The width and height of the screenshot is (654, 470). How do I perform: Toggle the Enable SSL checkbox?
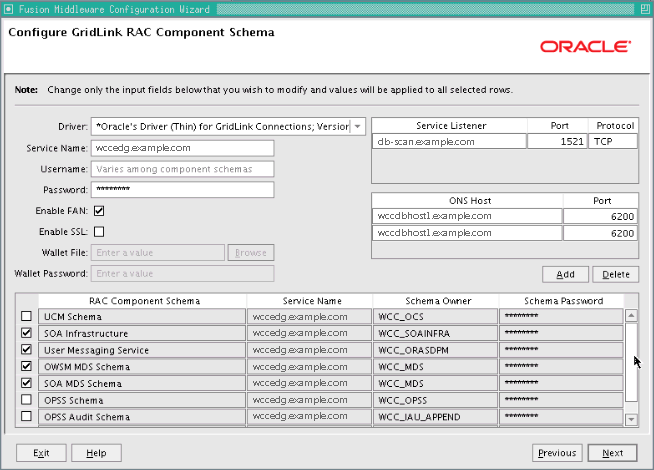[x=99, y=232]
